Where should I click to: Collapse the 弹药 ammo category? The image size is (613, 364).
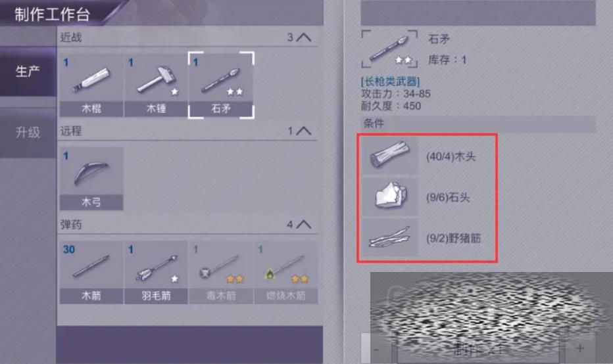pyautogui.click(x=304, y=225)
